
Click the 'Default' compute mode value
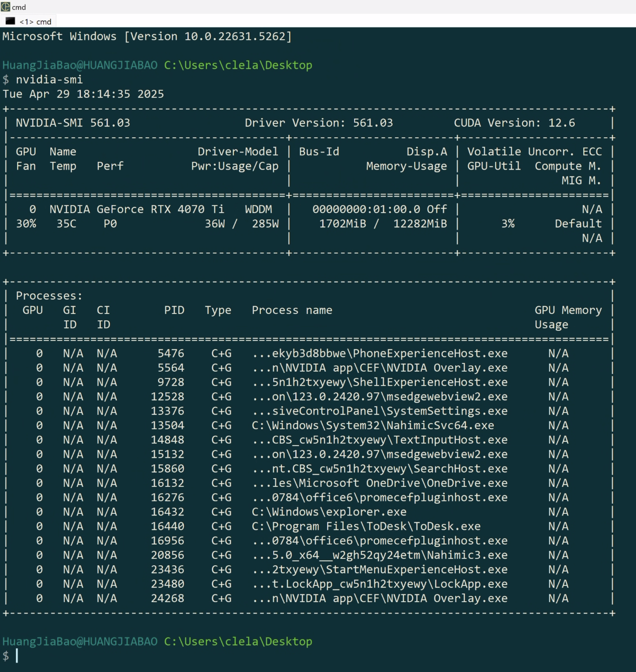coord(578,223)
